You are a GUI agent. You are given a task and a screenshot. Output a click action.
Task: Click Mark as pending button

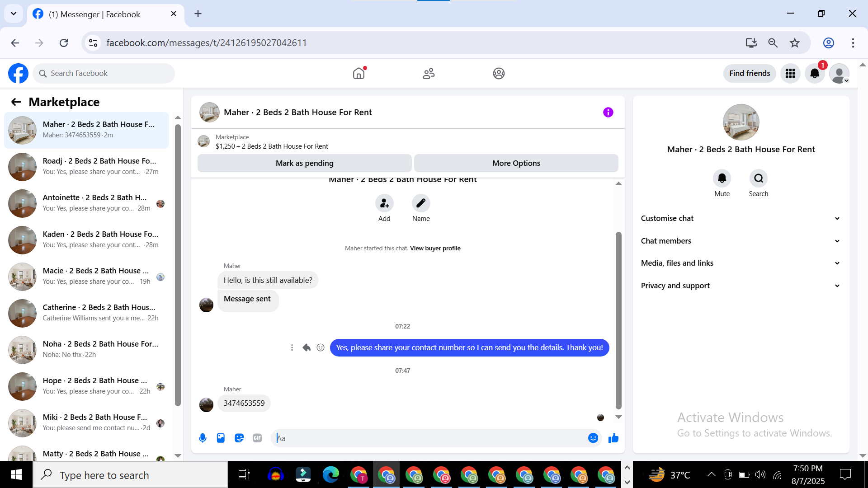[x=305, y=163]
